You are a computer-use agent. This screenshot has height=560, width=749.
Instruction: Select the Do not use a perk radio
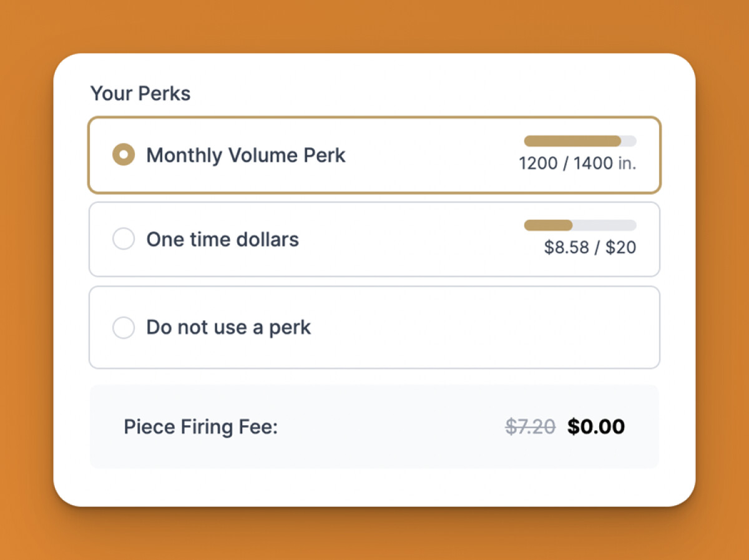[x=124, y=327]
